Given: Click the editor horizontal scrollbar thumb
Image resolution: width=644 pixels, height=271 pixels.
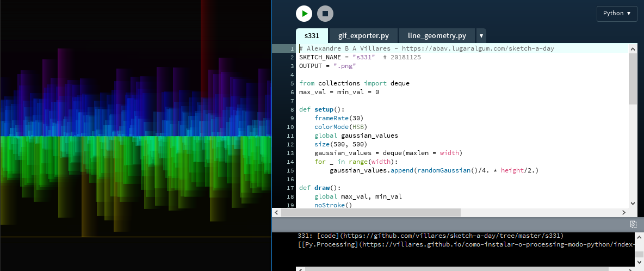Looking at the screenshot, I should click(x=370, y=212).
